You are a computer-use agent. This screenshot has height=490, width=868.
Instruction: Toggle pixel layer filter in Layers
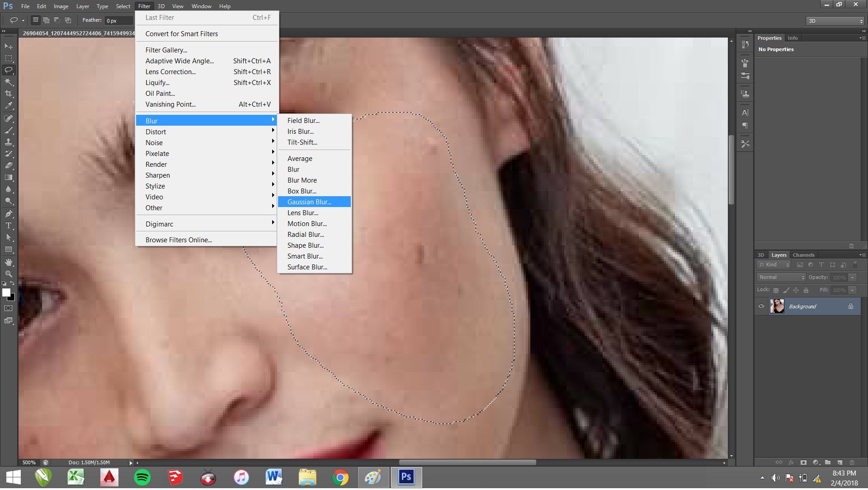[800, 265]
